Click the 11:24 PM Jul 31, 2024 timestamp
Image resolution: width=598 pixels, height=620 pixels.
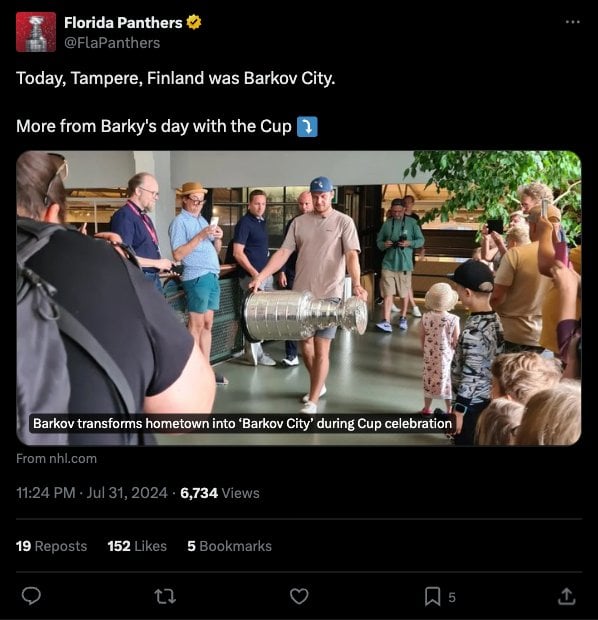click(x=92, y=493)
